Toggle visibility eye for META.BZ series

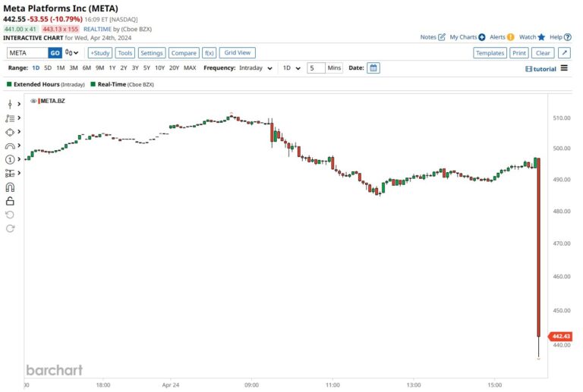(33, 100)
